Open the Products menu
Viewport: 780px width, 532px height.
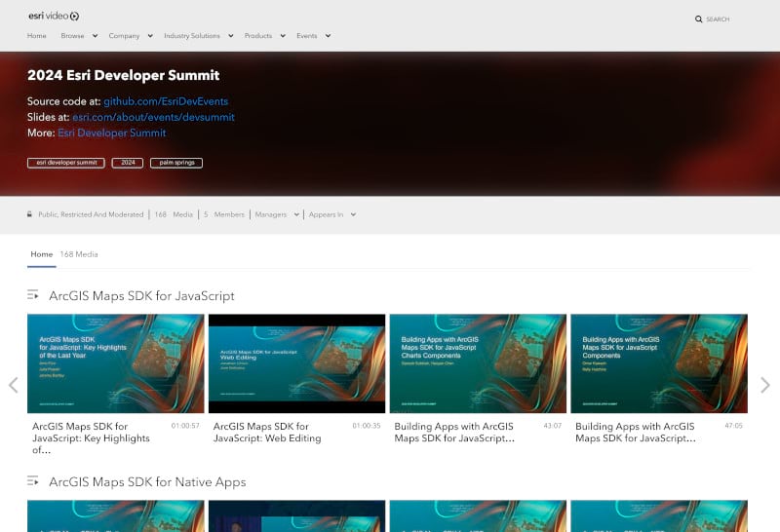[258, 36]
